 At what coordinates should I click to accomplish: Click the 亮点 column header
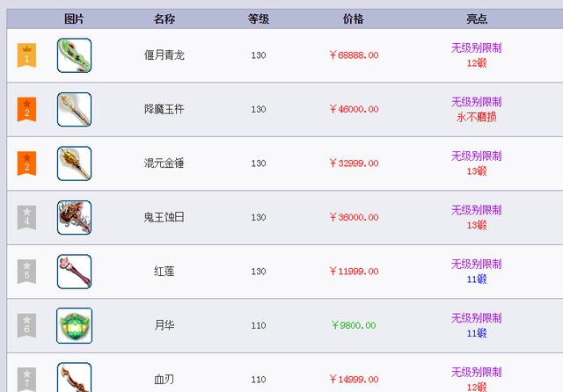[x=477, y=19]
